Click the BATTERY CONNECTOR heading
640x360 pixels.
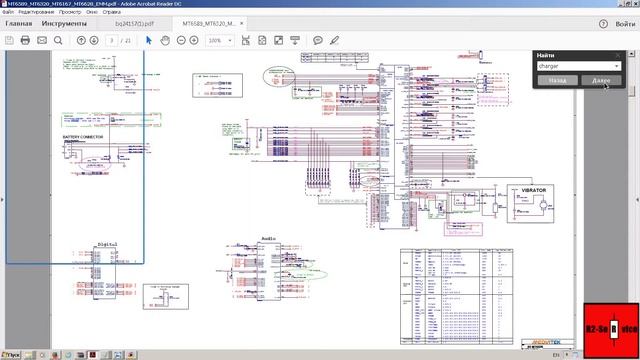[83, 137]
